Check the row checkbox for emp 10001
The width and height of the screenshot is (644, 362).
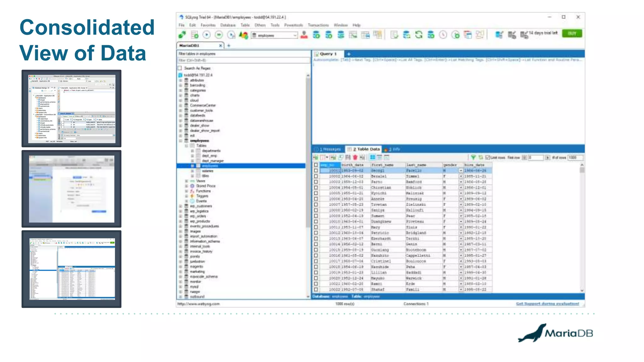[x=316, y=171]
